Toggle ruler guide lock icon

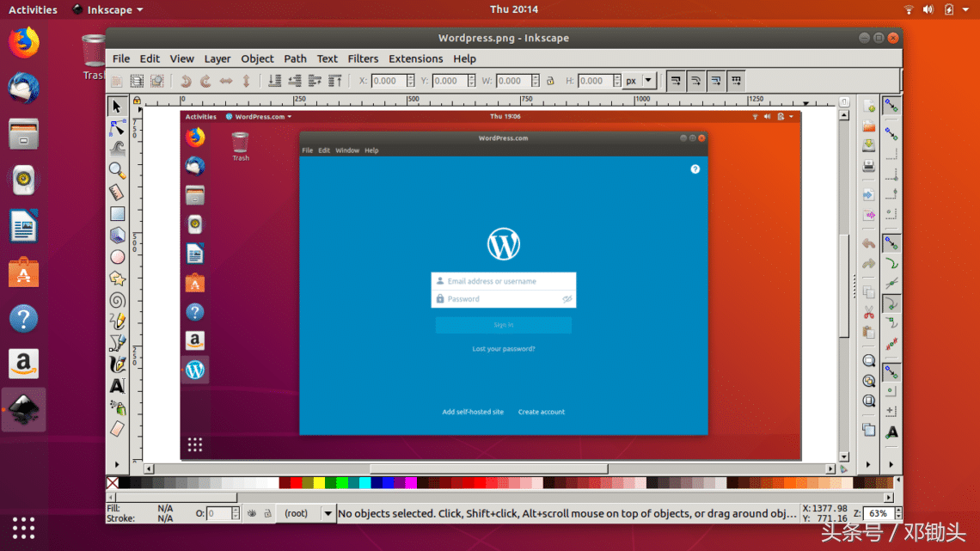point(137,100)
